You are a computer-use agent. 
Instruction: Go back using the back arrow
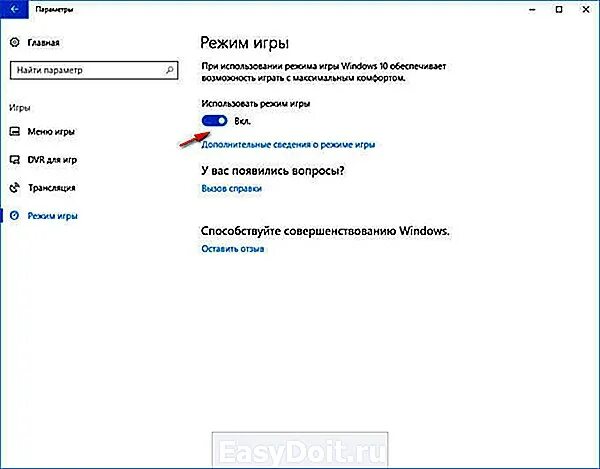click(14, 9)
